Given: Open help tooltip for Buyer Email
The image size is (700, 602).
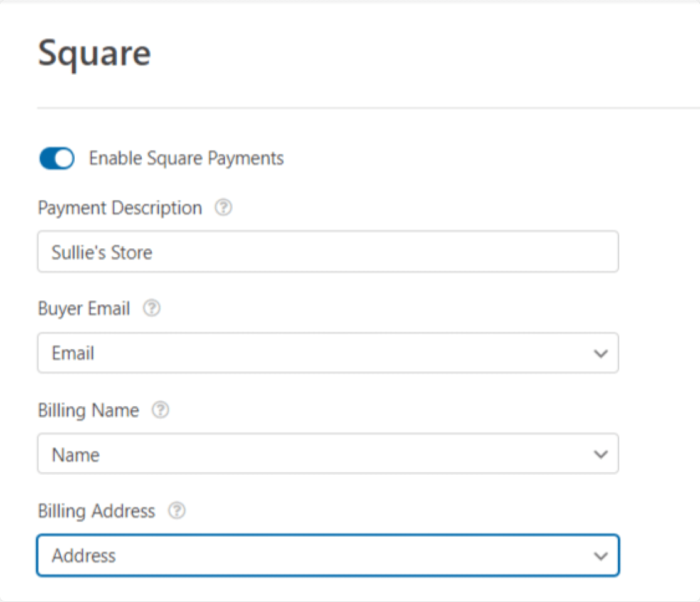Looking at the screenshot, I should tap(152, 308).
